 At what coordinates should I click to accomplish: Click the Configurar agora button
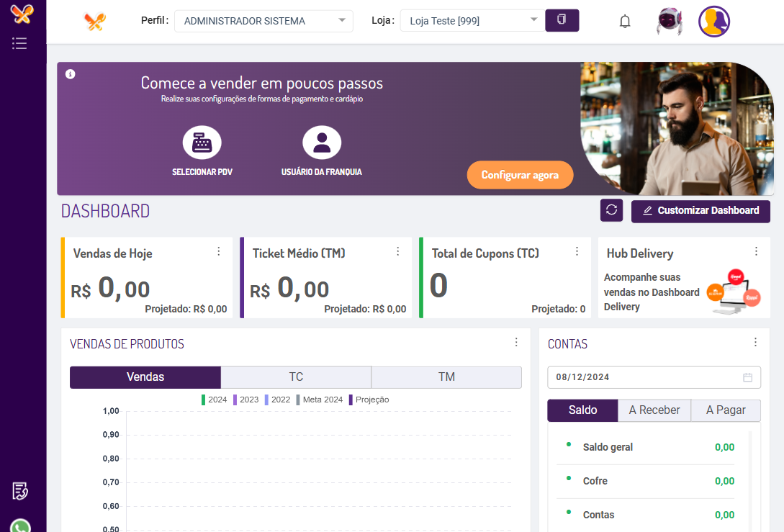click(520, 175)
